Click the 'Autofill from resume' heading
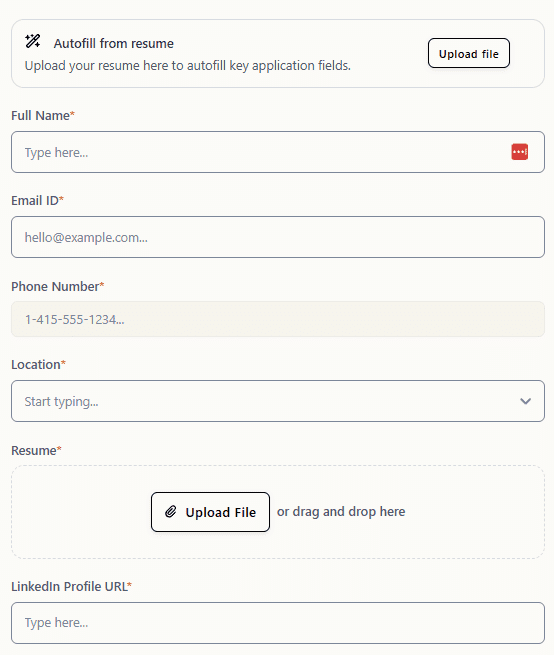The width and height of the screenshot is (554, 655). [114, 43]
